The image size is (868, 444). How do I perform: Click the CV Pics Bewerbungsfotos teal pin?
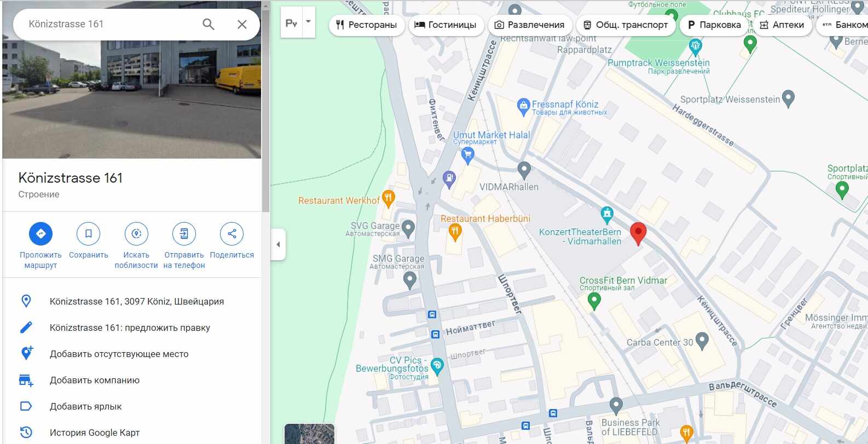[x=437, y=366]
